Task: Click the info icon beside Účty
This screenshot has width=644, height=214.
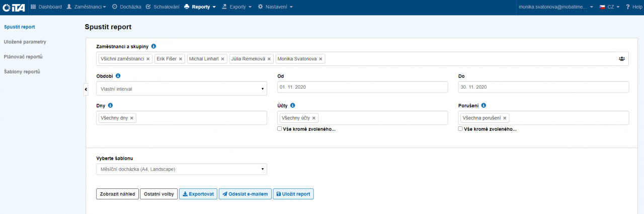Action: click(293, 106)
